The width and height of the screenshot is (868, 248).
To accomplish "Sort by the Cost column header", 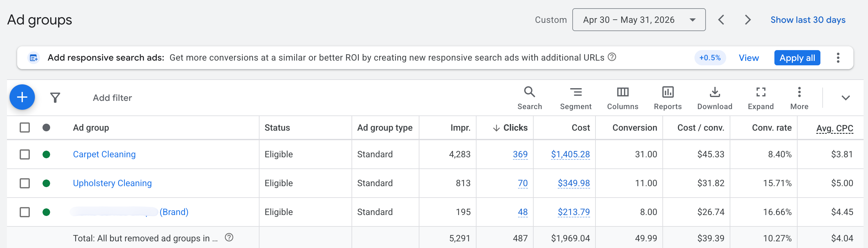I will click(580, 128).
